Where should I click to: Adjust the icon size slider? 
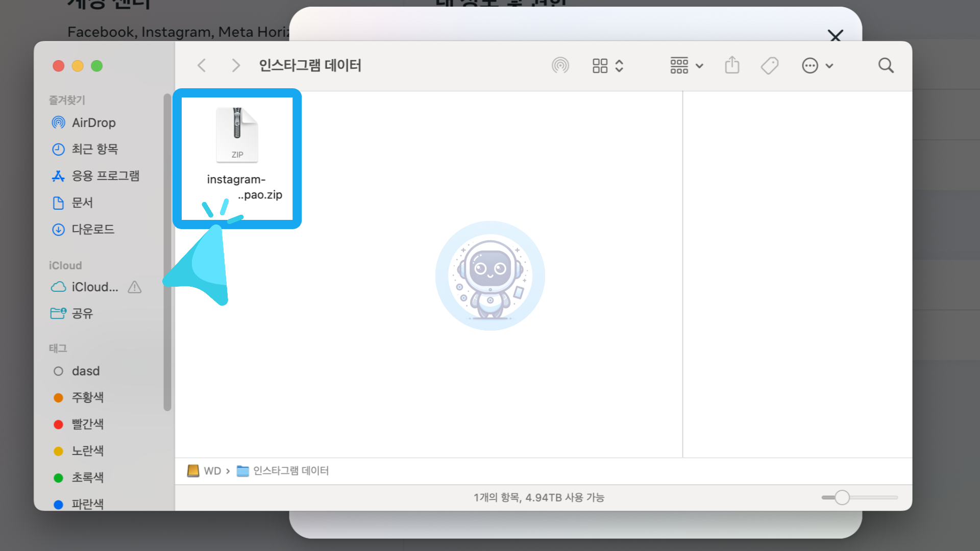click(x=842, y=497)
